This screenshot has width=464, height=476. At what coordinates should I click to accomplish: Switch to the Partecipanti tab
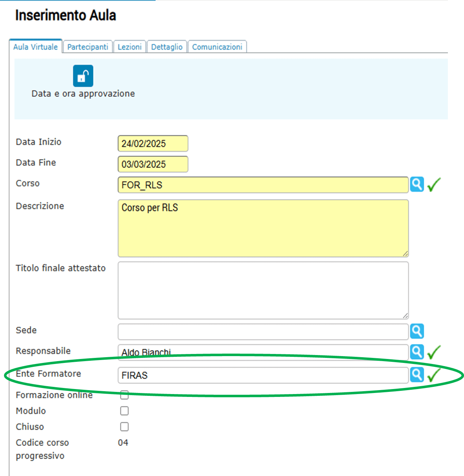[88, 47]
